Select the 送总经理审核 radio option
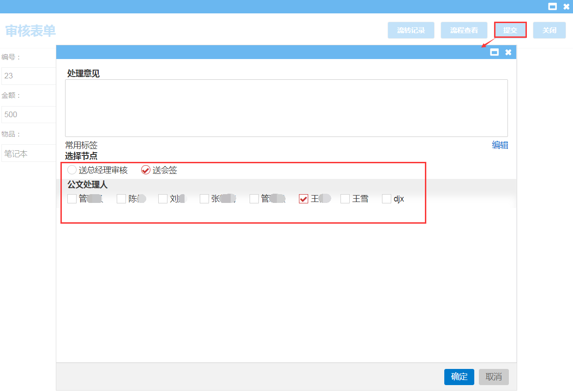This screenshot has width=573, height=392. coord(72,170)
